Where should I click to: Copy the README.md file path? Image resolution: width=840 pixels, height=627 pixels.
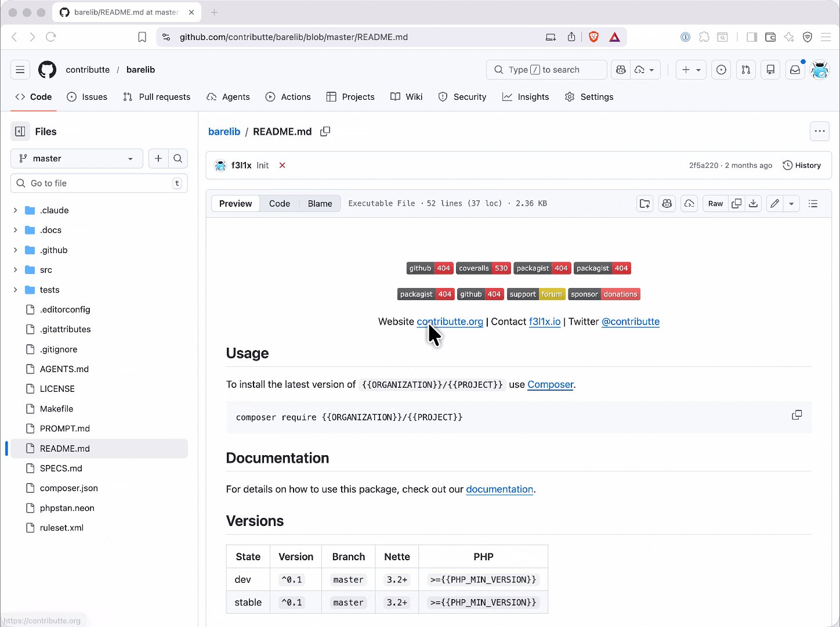pos(325,132)
